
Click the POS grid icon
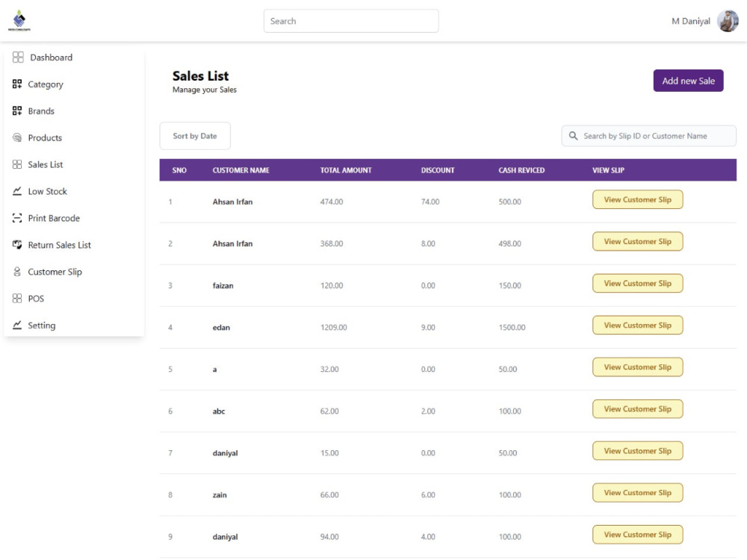tap(17, 298)
